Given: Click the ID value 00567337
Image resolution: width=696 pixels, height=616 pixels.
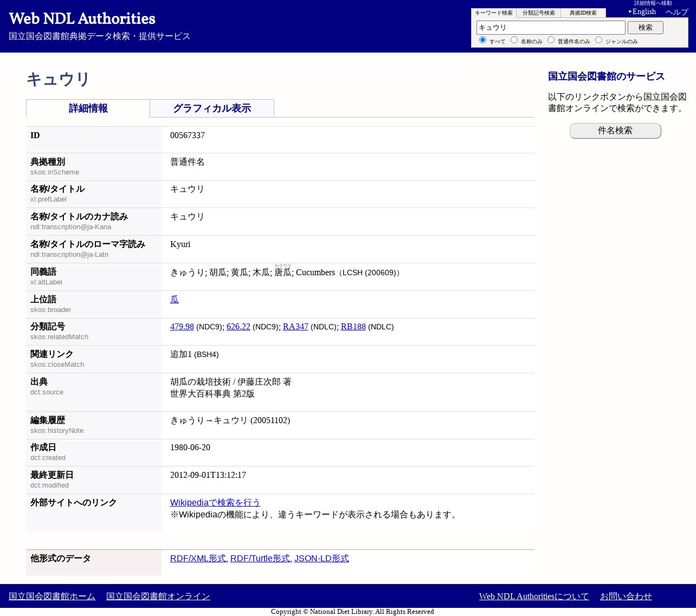Looking at the screenshot, I should tap(188, 135).
